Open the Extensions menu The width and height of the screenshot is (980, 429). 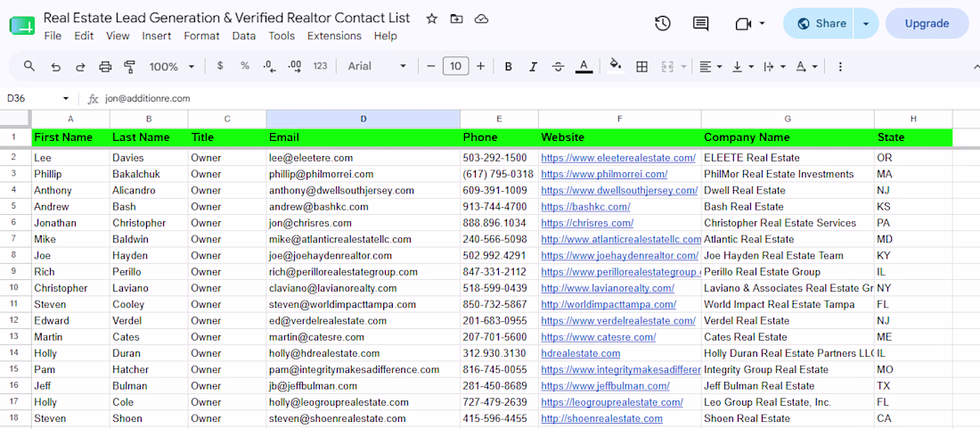pos(334,37)
